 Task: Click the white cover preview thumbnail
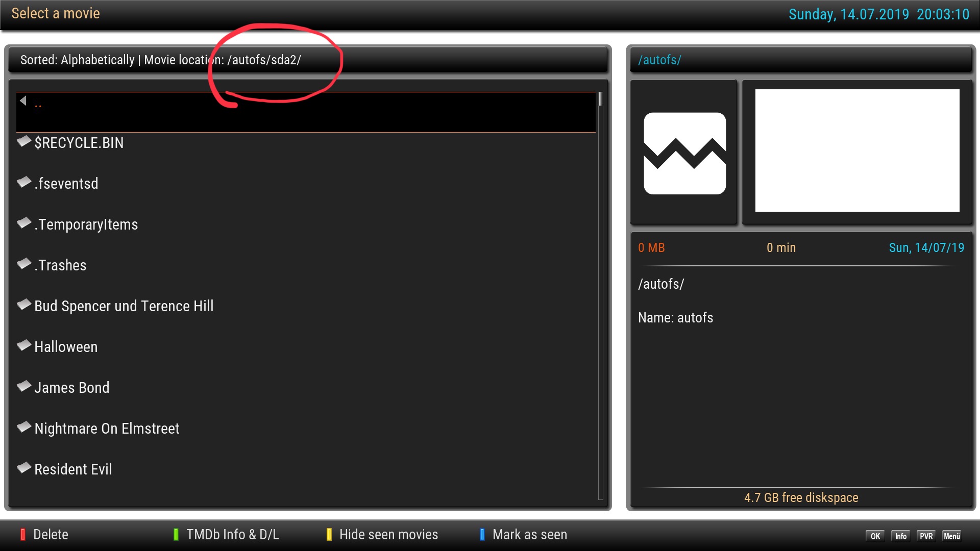click(857, 151)
